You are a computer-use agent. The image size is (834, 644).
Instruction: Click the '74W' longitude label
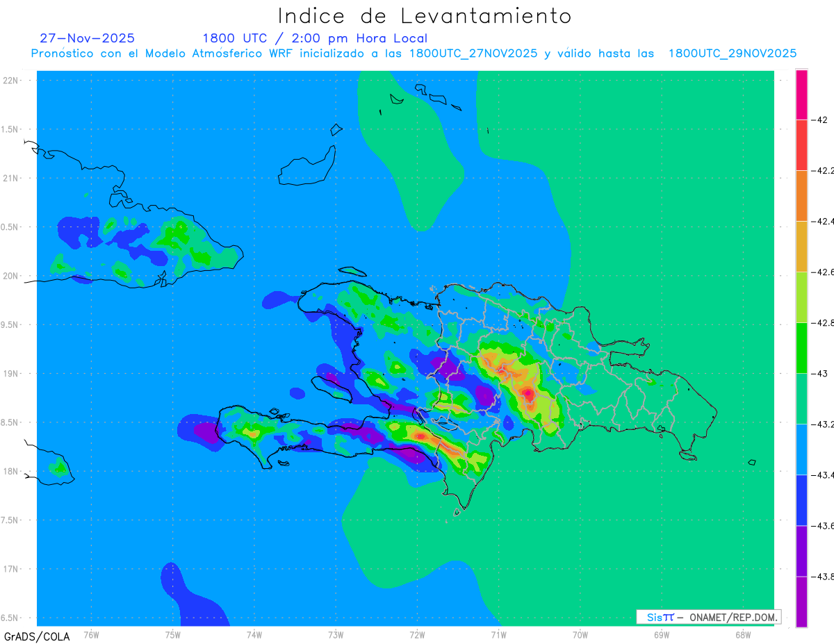[x=254, y=634]
